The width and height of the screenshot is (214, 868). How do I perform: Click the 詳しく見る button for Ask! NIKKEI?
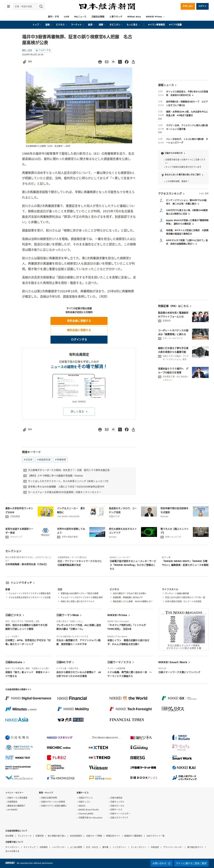79,411
